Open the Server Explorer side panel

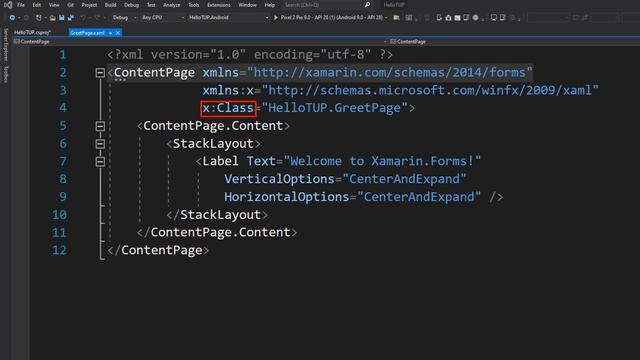pos(5,44)
